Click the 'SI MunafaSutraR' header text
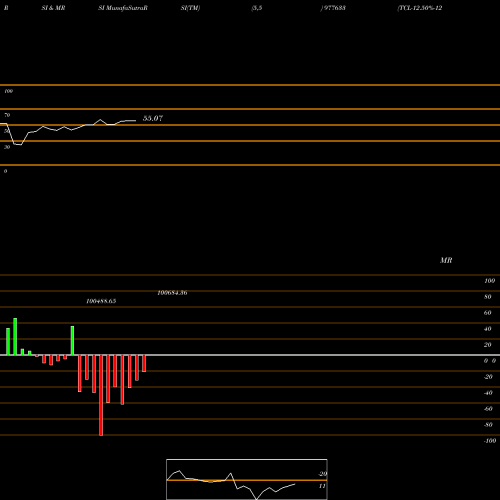Screen dimensions: 500x500 coord(123,8)
